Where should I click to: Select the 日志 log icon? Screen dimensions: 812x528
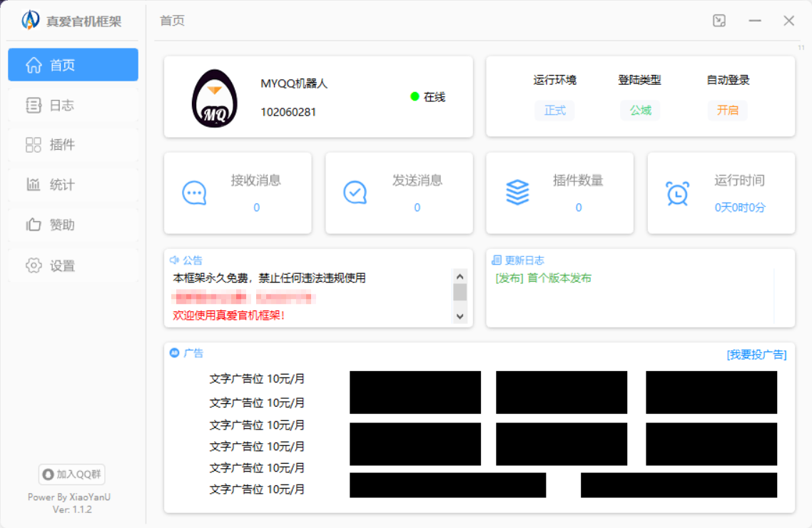[34, 105]
